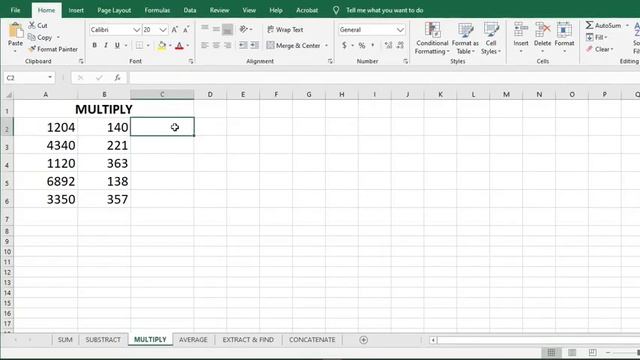Set Middle Align vertical alignment
Viewport: 640px width, 360px height.
(x=216, y=29)
